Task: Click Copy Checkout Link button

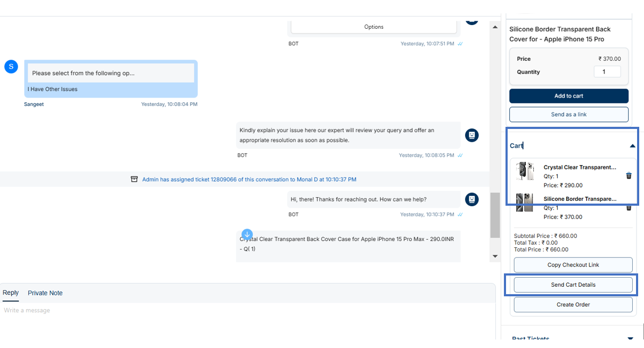Action: 573,265
